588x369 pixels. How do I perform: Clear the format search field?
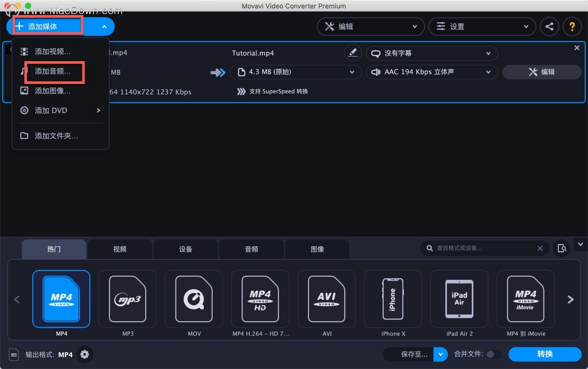point(540,248)
